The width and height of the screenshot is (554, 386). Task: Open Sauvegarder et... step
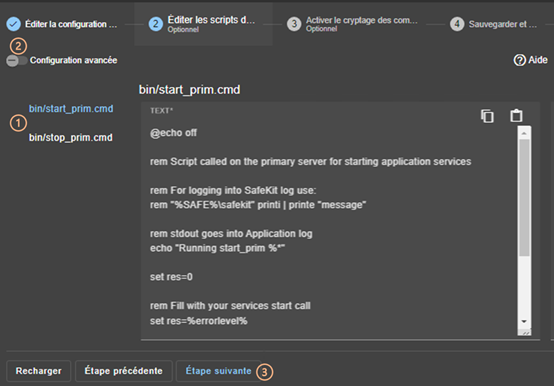pos(502,24)
